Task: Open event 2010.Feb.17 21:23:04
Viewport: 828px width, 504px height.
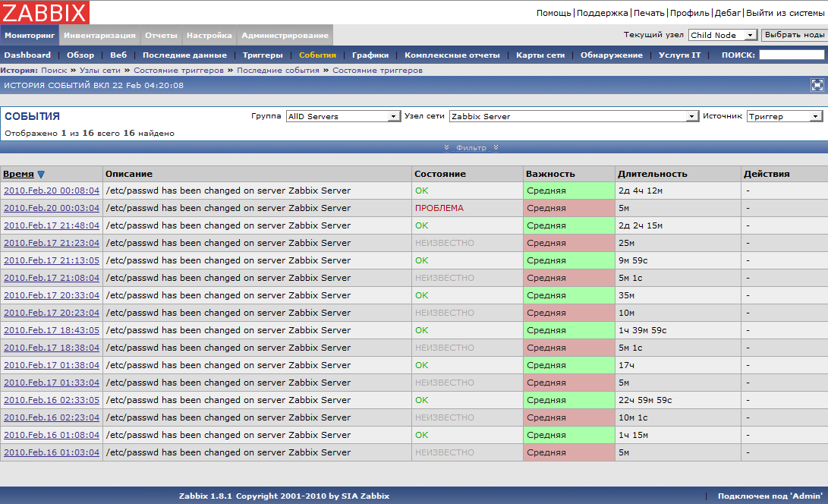Action: tap(51, 243)
